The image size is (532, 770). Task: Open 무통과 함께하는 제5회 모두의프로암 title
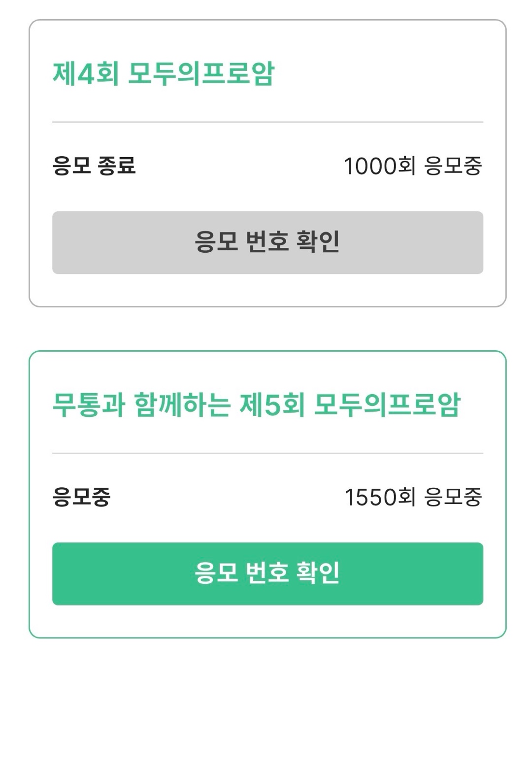tap(256, 405)
